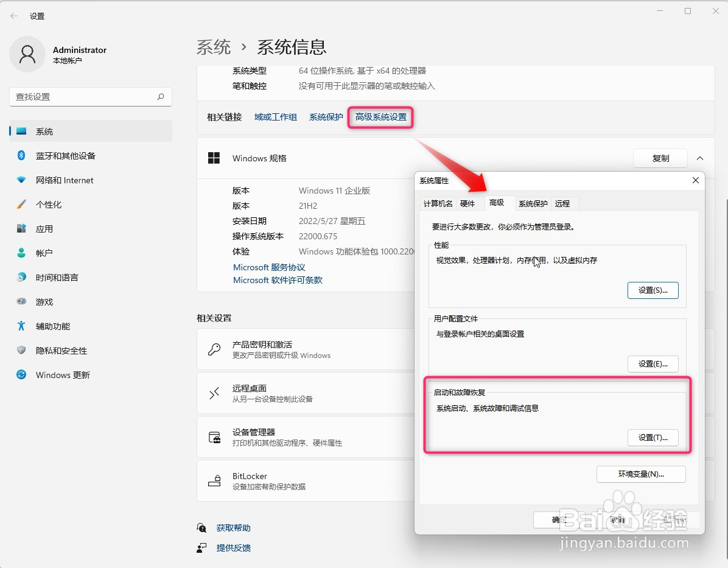This screenshot has width=728, height=568.
Task: Open 产品密钥和激活 card
Action: [x=306, y=349]
